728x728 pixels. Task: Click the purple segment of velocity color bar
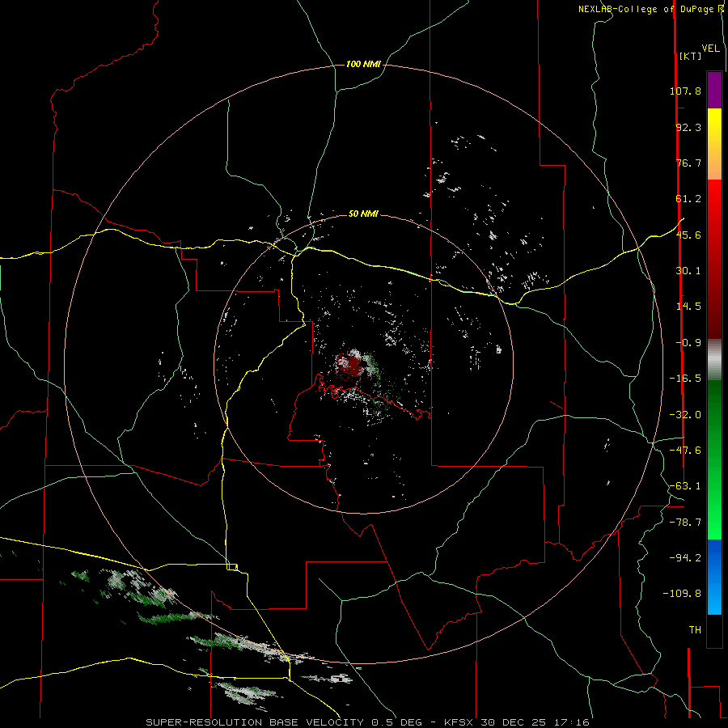pyautogui.click(x=714, y=90)
